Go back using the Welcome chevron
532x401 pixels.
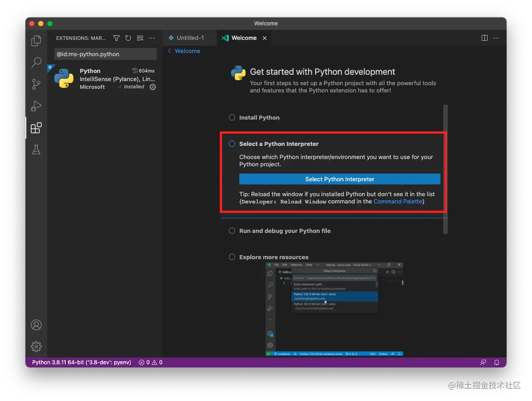point(169,51)
